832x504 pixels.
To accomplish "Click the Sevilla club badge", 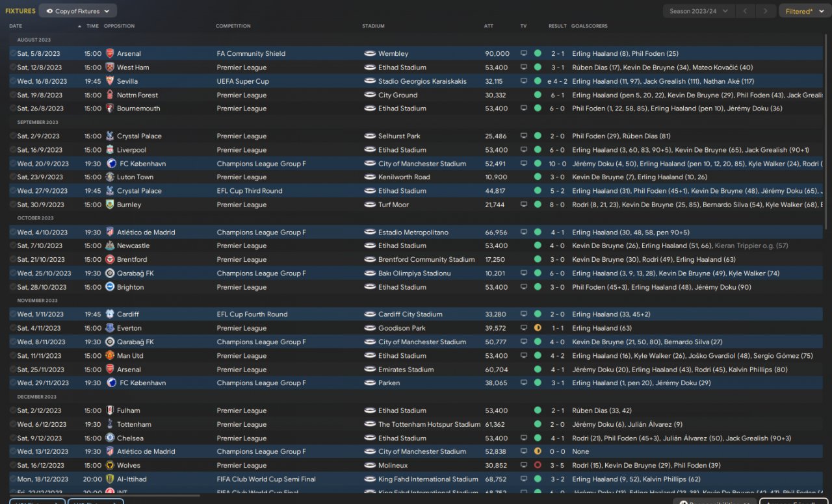I will pos(110,81).
